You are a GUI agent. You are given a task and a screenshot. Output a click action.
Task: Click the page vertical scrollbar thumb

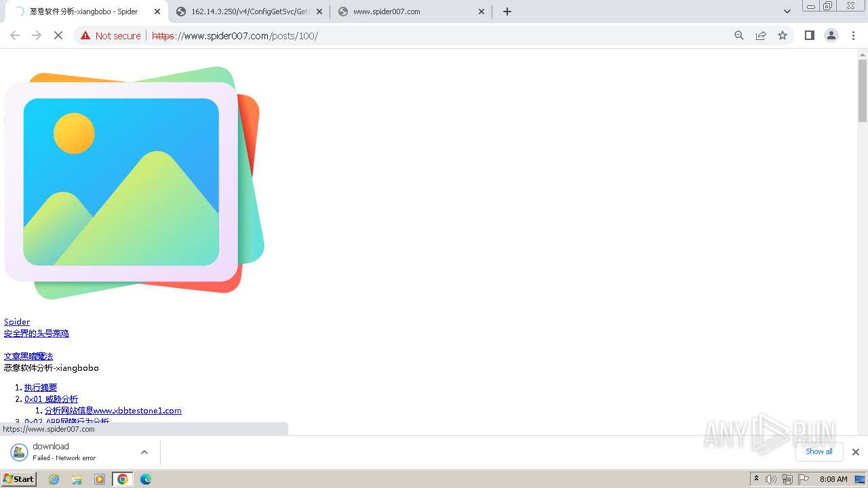[x=863, y=91]
